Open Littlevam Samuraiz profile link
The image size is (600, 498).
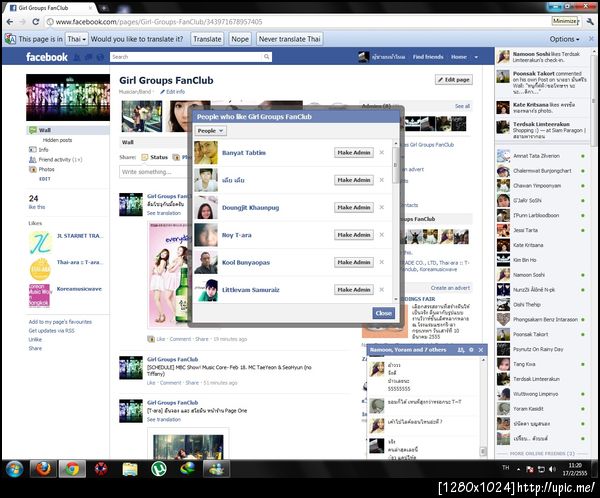pyautogui.click(x=251, y=290)
